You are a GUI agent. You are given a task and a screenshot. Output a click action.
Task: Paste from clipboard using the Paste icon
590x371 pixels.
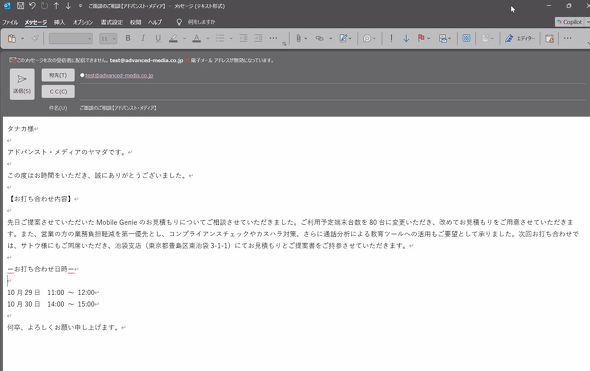[12, 38]
